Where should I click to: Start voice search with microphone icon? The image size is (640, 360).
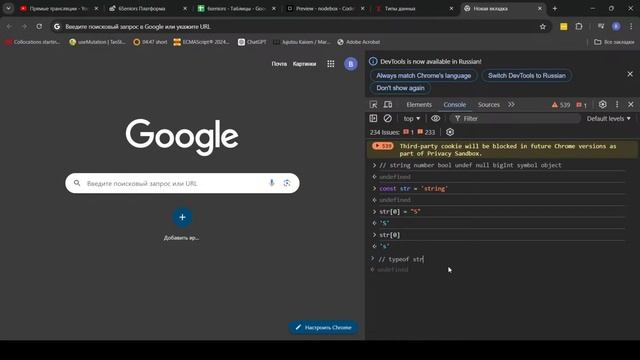point(271,183)
